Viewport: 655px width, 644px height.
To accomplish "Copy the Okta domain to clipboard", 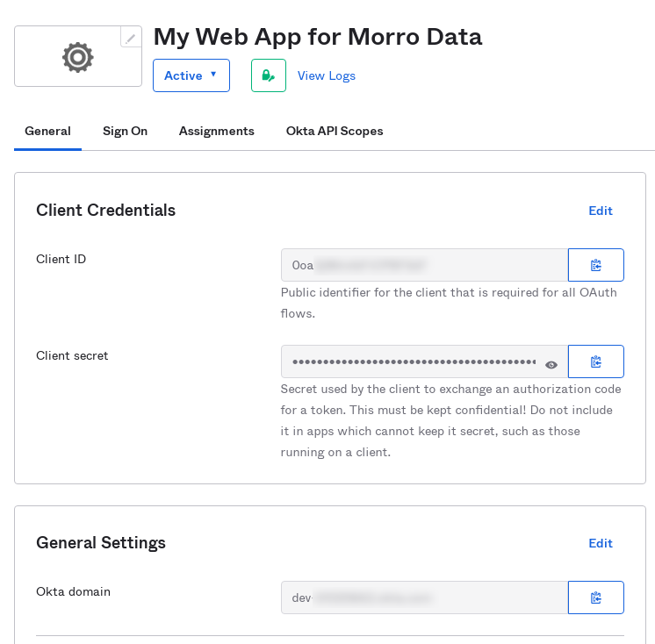I will point(596,597).
